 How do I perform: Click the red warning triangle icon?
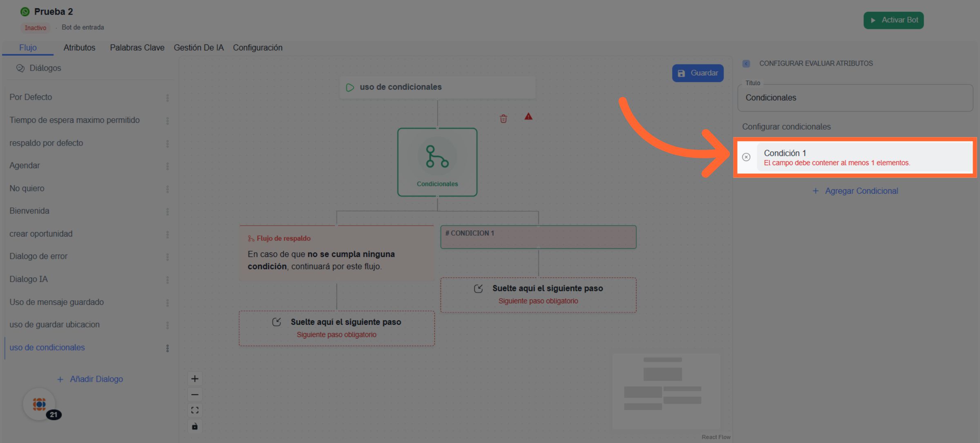[x=528, y=117]
